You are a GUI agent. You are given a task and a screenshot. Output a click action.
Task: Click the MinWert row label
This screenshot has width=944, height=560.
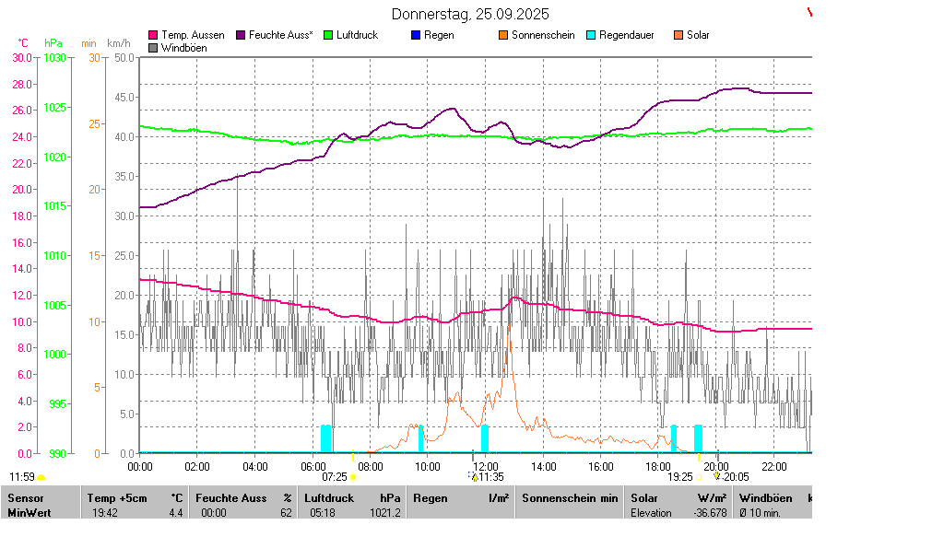(29, 513)
